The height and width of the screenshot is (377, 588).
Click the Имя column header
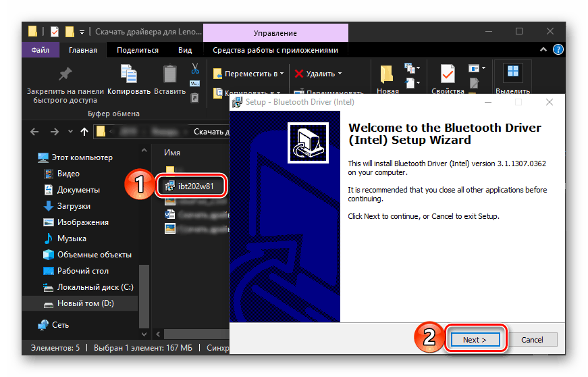(x=172, y=153)
